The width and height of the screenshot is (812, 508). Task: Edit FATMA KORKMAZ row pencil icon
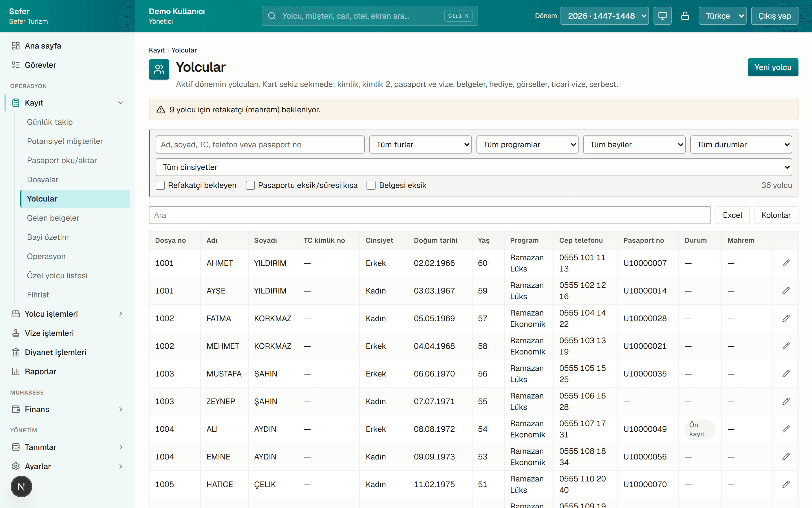click(x=786, y=318)
